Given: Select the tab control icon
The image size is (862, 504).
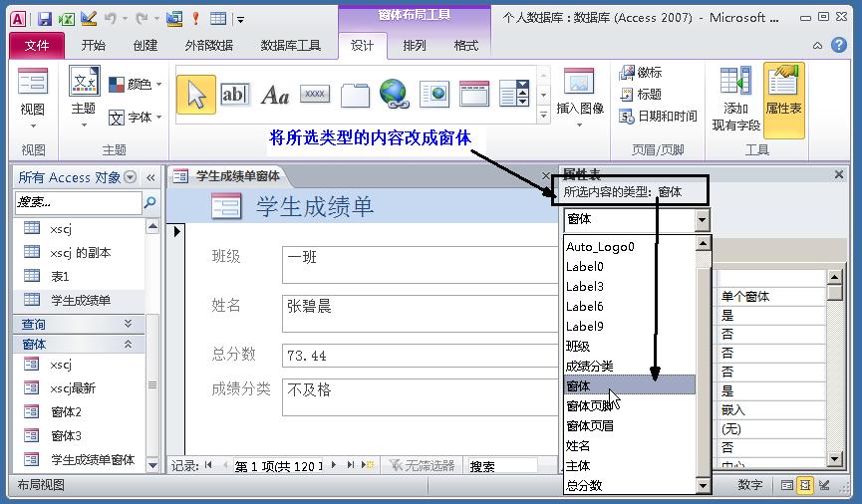Looking at the screenshot, I should click(355, 95).
